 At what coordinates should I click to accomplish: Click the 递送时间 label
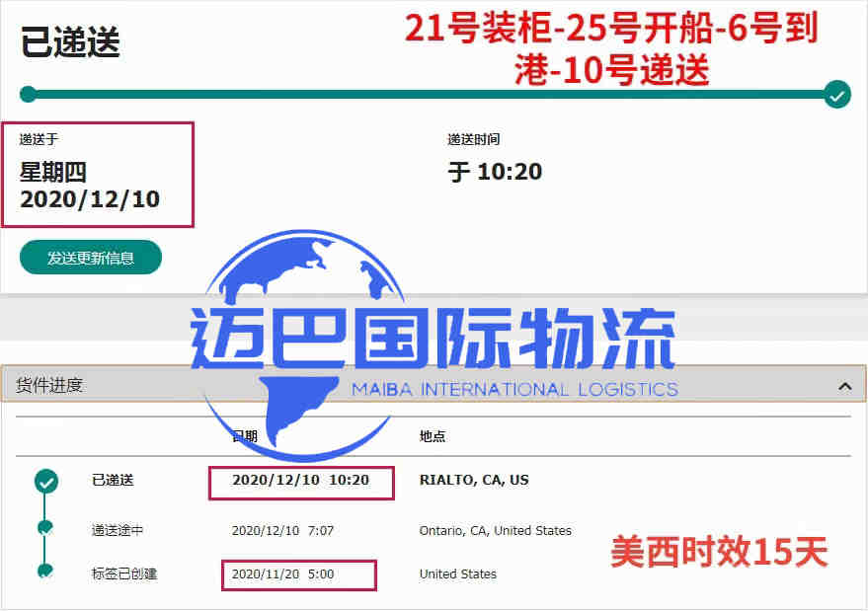[x=474, y=139]
